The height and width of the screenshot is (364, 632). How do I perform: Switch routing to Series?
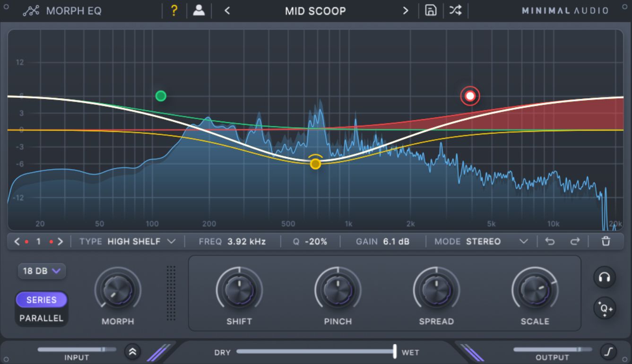(42, 300)
